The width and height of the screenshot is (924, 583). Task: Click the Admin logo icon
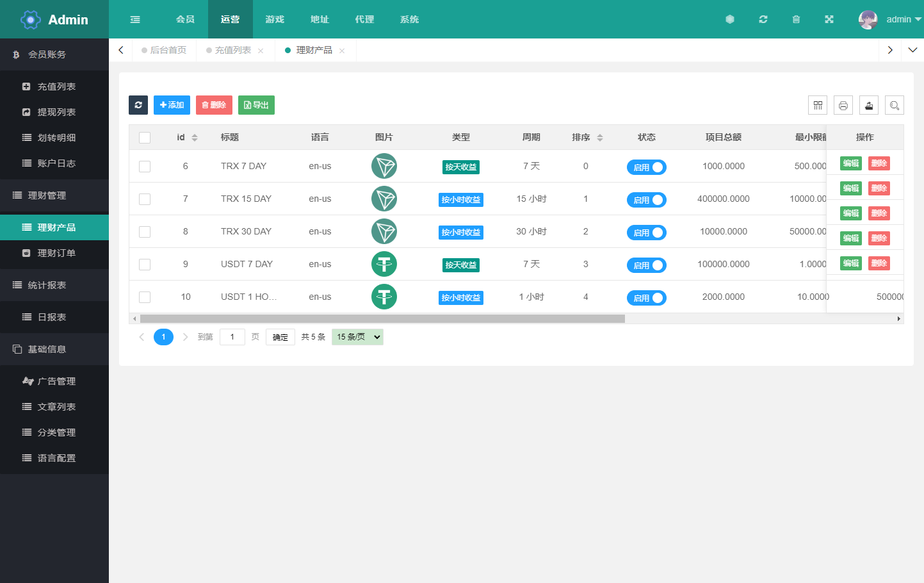31,20
